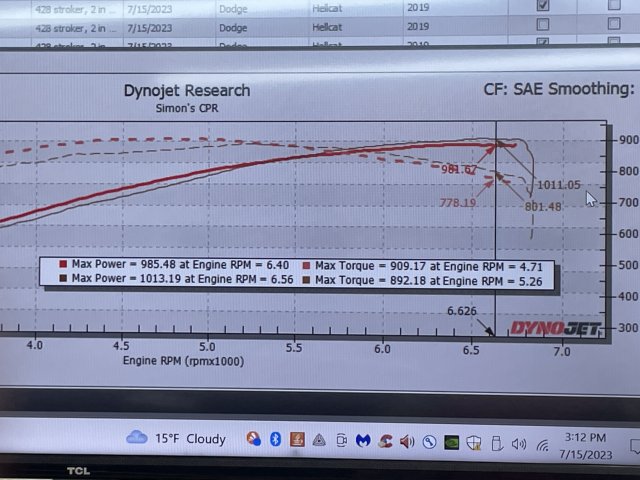640x480 pixels.
Task: Open the Malwarebytes tray icon
Action: click(363, 441)
